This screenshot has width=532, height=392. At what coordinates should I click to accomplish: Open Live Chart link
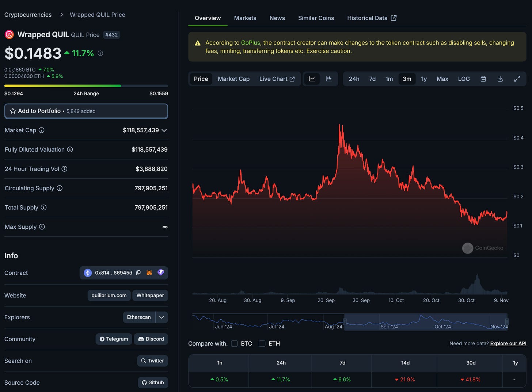pos(277,79)
